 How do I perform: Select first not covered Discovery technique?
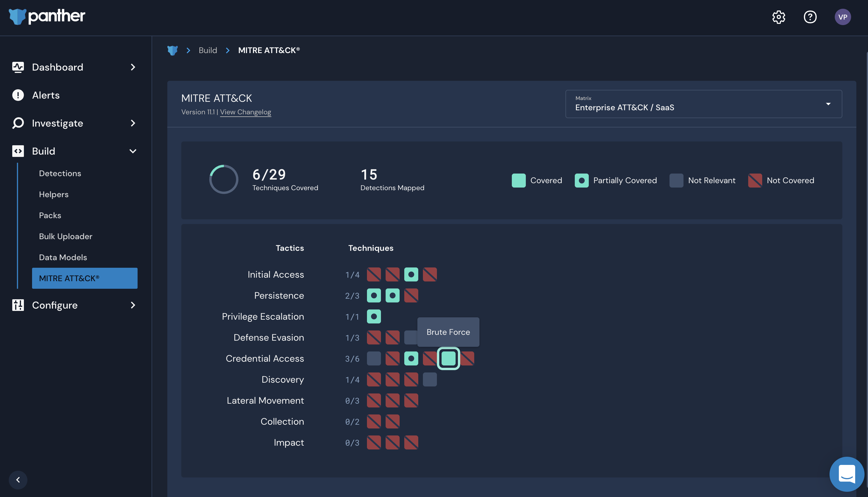374,379
